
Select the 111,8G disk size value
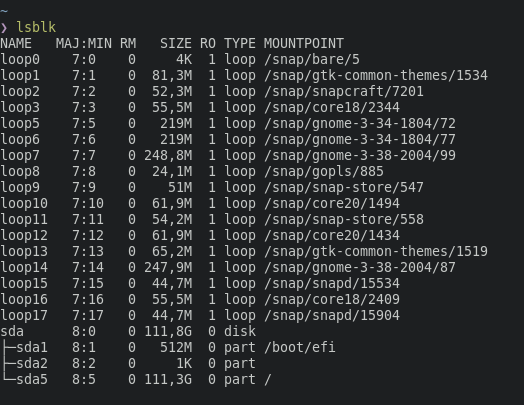point(168,332)
